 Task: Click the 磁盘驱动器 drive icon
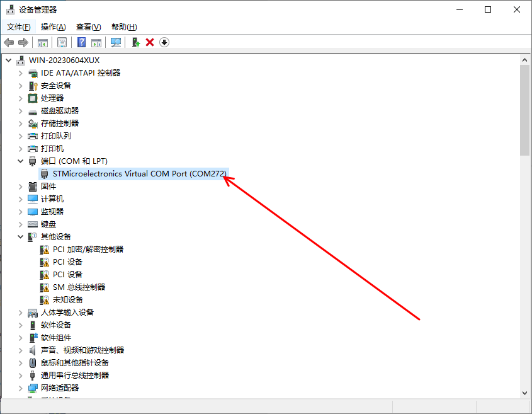tap(33, 111)
